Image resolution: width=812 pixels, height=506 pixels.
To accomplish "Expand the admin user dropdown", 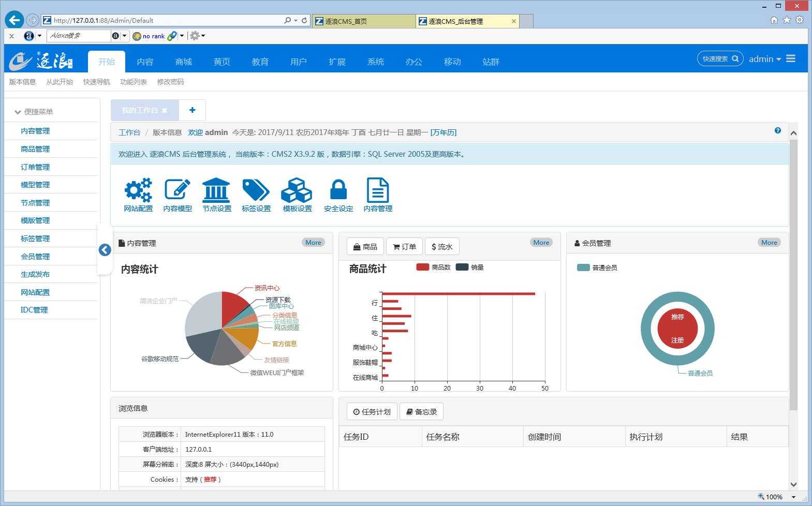I will coord(764,59).
